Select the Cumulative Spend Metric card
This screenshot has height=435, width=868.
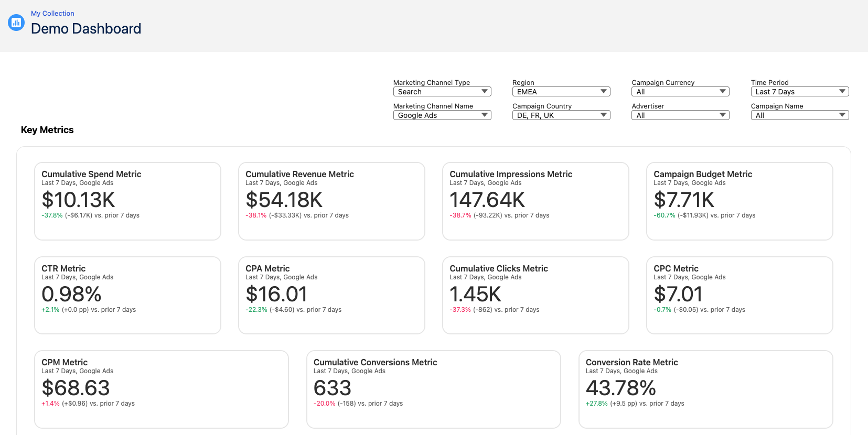point(127,201)
